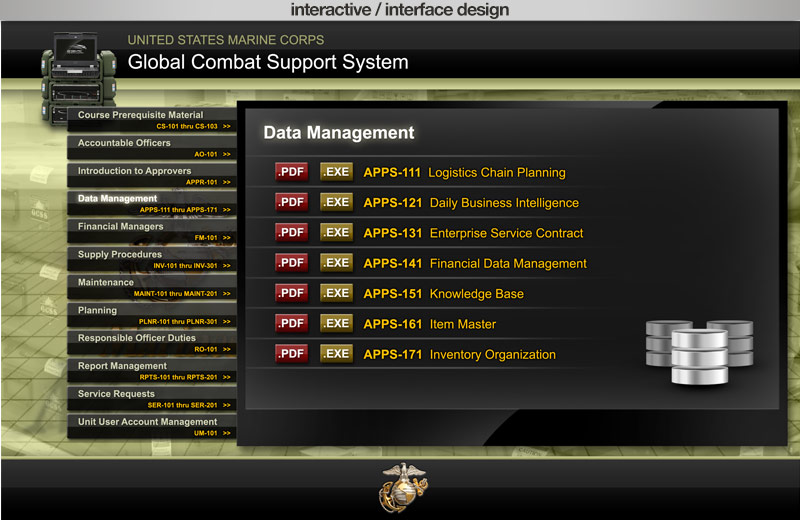Image resolution: width=800 pixels, height=520 pixels.
Task: Open the Report Management menu item
Action: click(x=122, y=366)
